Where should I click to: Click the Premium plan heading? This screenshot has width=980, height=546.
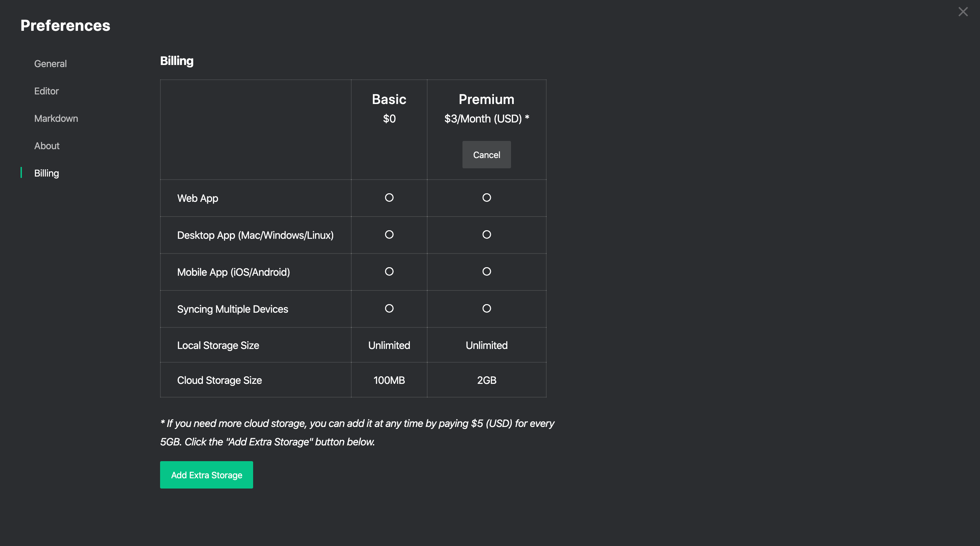click(x=486, y=99)
